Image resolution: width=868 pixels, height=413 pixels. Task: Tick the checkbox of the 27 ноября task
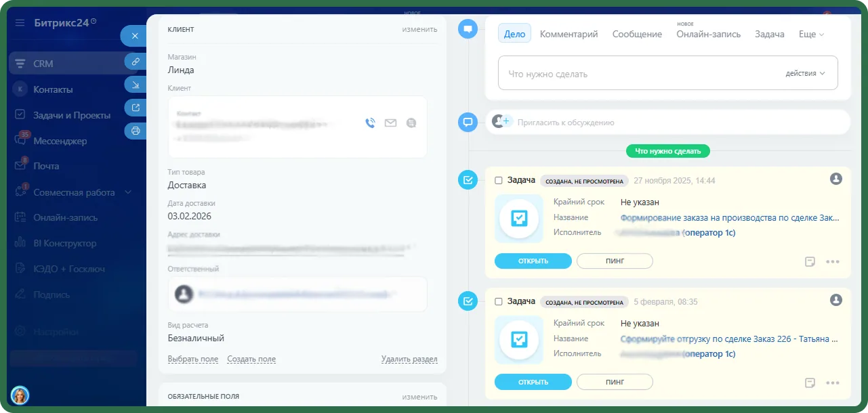point(499,181)
